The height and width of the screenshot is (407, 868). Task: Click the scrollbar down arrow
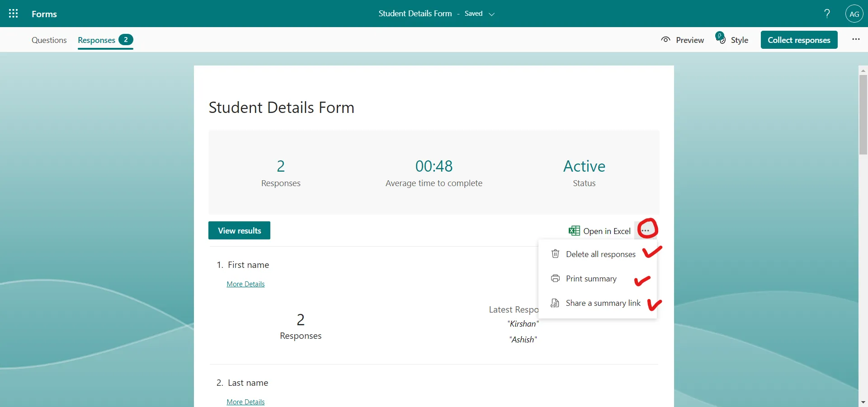863,402
